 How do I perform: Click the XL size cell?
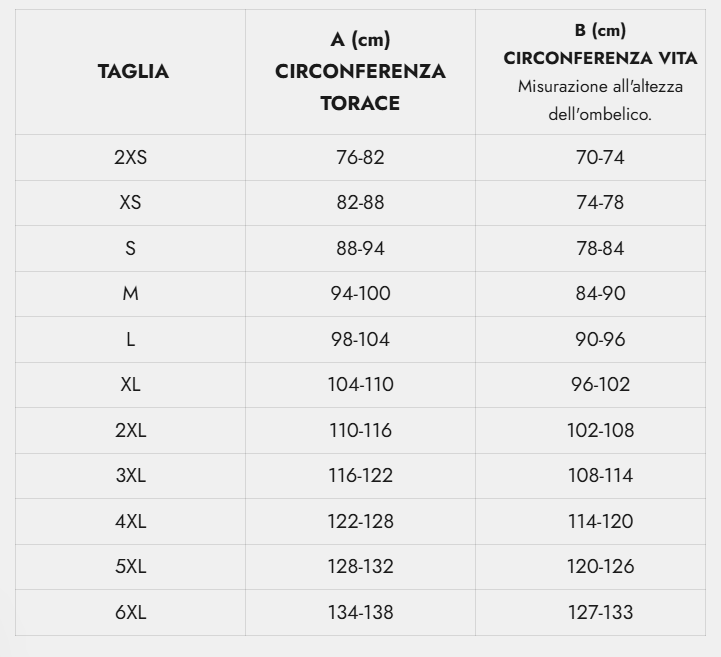pyautogui.click(x=131, y=384)
